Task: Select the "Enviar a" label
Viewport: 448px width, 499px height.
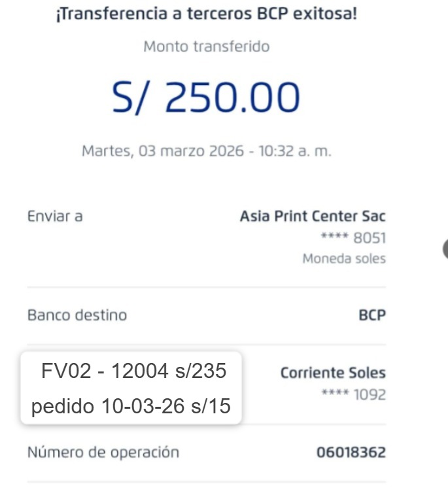Action: pyautogui.click(x=55, y=216)
